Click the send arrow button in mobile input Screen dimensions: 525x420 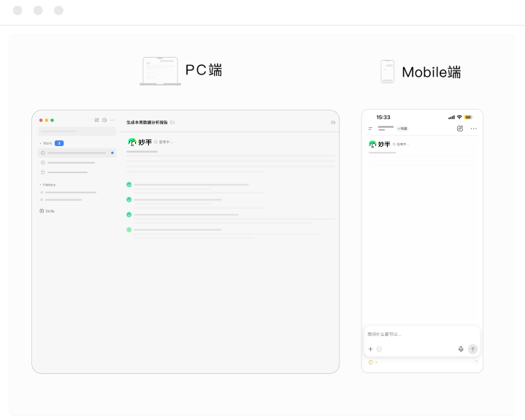472,349
